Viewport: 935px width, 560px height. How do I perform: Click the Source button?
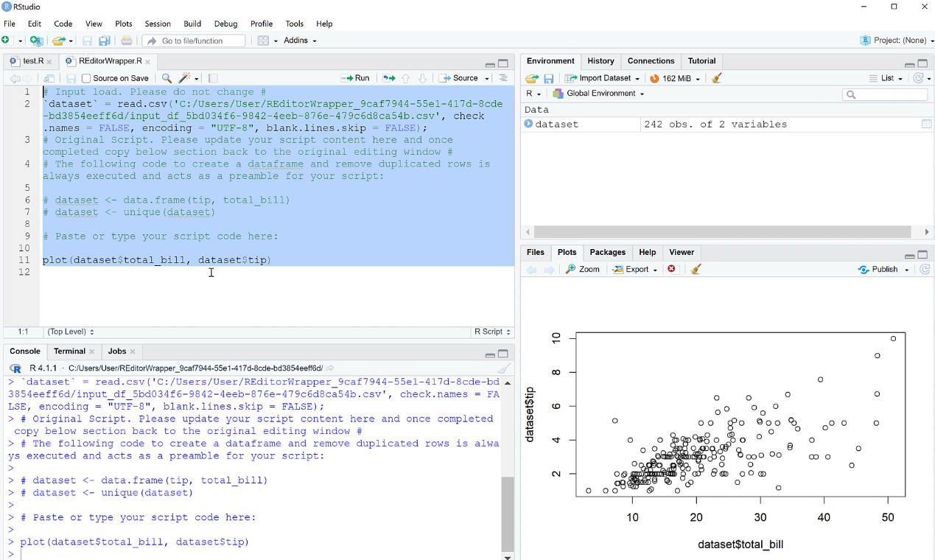click(x=459, y=78)
